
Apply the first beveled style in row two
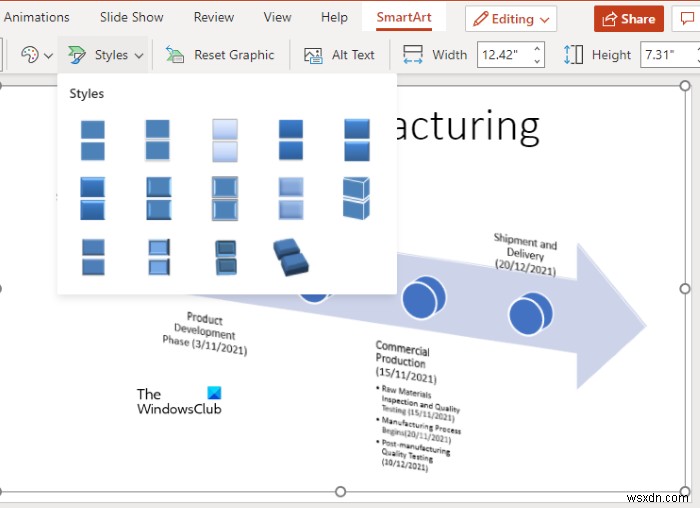[x=93, y=199]
